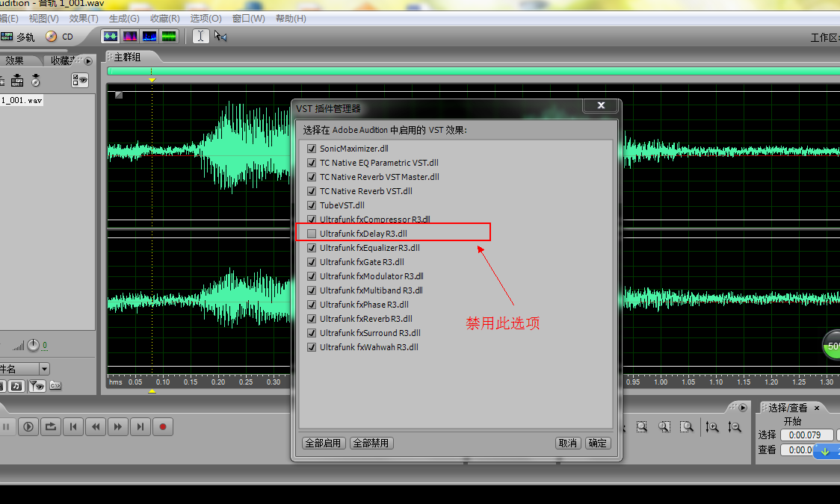Open 窗口(W) menu
This screenshot has width=840, height=504.
tap(249, 18)
